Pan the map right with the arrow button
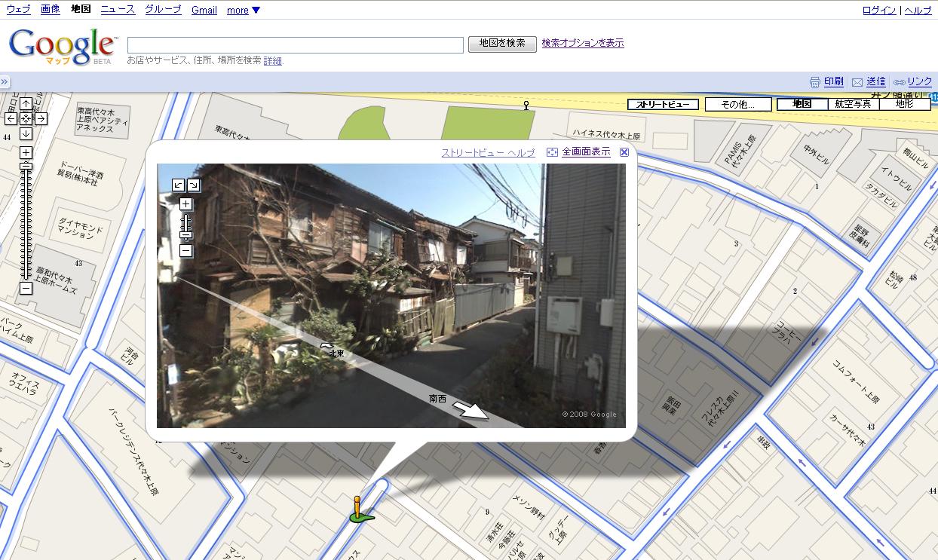This screenshot has width=938, height=560. point(41,118)
